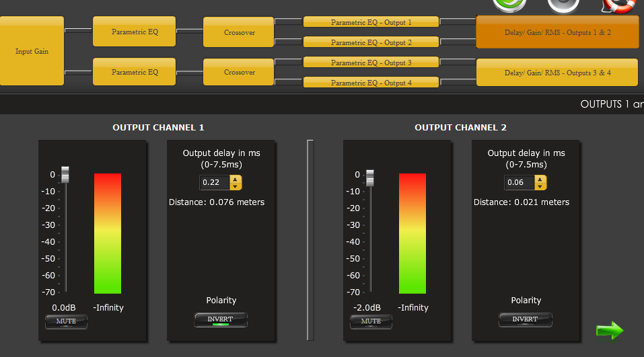Toggle polarity Invert for Output Channel 2
Image resolution: width=644 pixels, height=357 pixels.
pyautogui.click(x=526, y=320)
